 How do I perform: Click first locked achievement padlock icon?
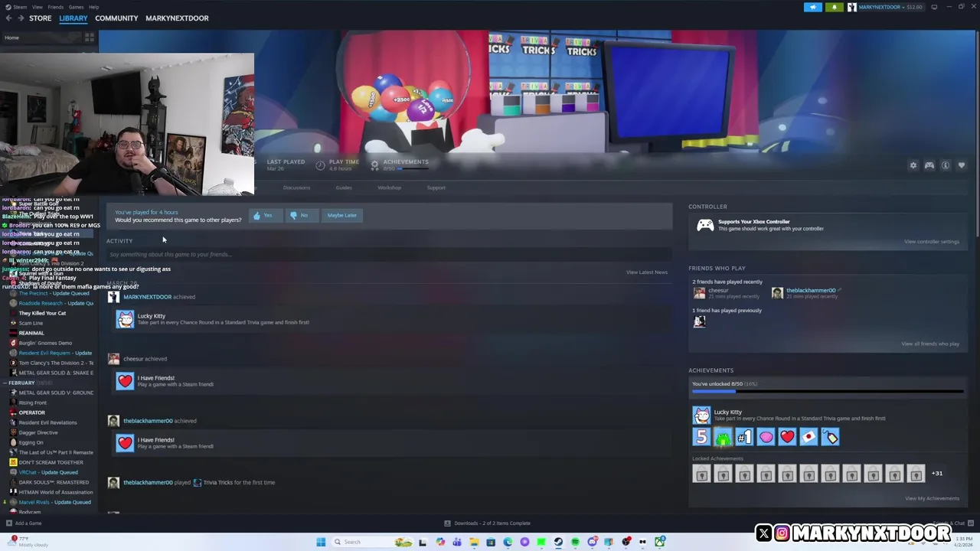701,474
